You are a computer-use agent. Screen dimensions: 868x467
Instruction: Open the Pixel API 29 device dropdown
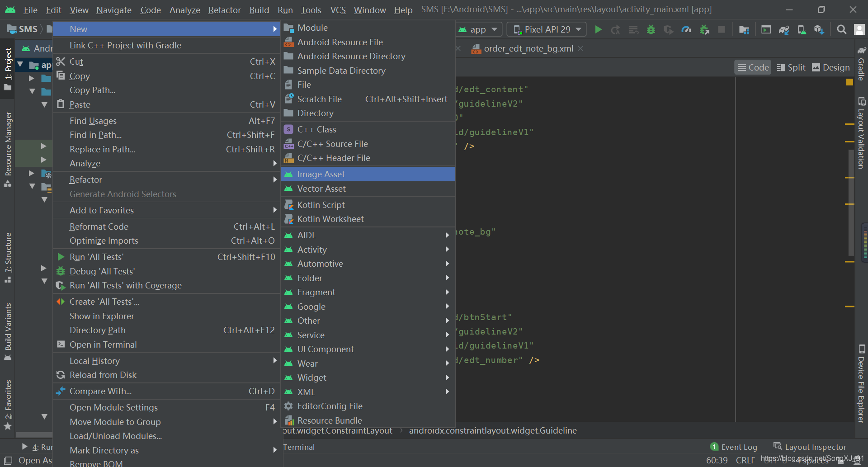pos(547,30)
